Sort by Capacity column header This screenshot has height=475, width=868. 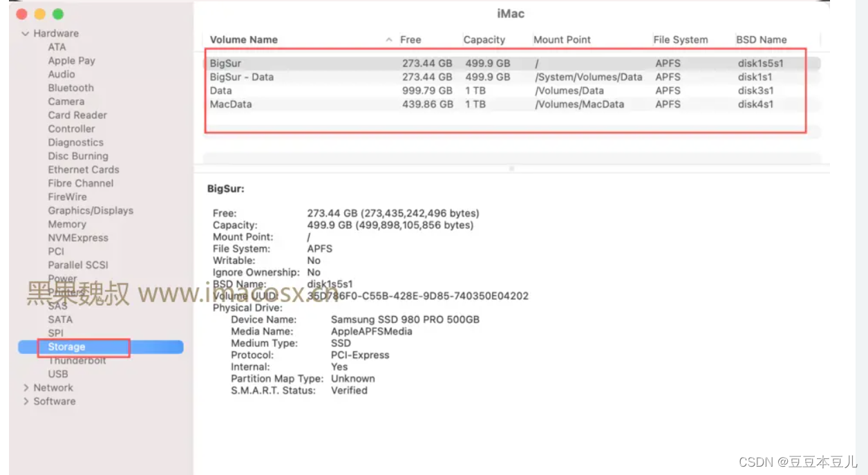pos(484,40)
